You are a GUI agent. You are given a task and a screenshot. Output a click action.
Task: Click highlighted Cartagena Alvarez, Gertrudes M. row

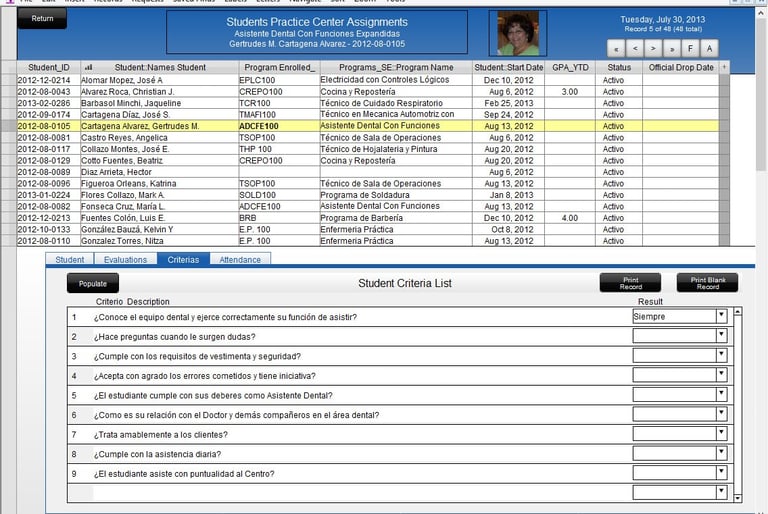click(368, 126)
